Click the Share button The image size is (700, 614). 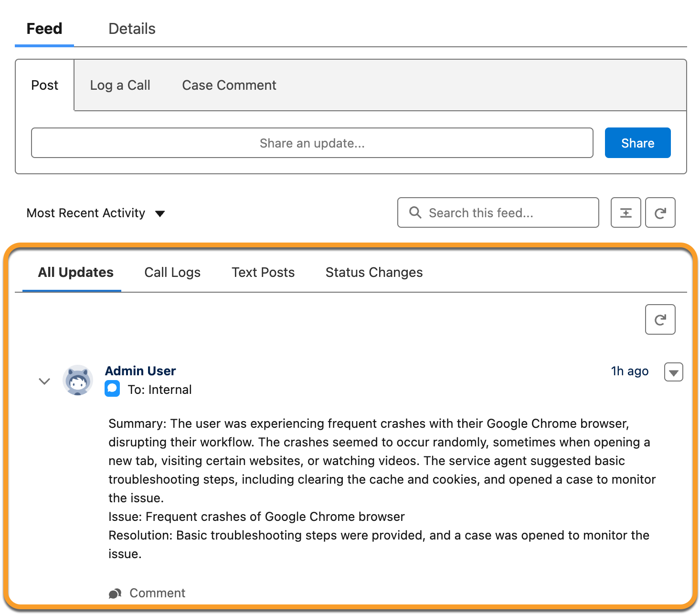coord(637,142)
